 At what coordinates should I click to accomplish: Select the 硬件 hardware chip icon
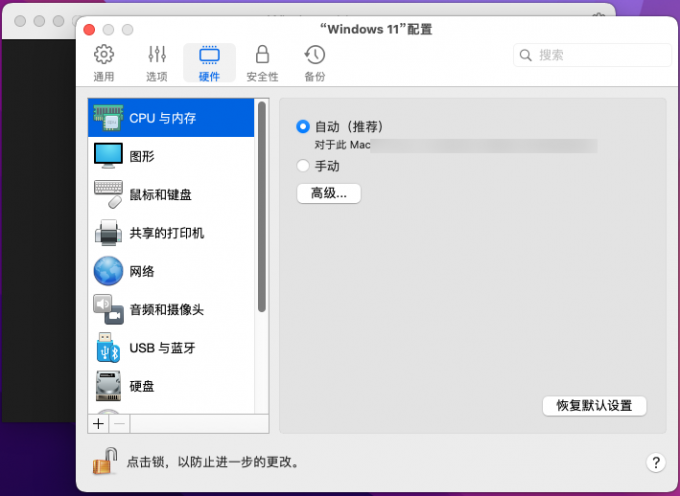click(x=209, y=55)
